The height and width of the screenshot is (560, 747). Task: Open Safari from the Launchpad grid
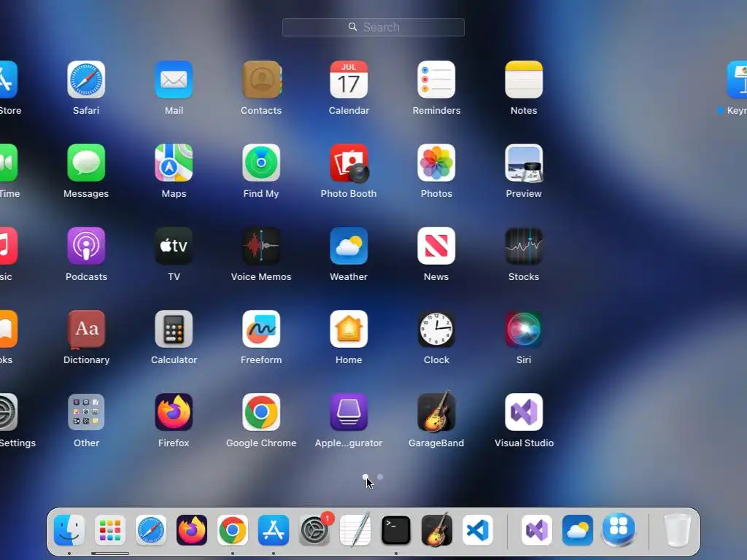[x=86, y=79]
